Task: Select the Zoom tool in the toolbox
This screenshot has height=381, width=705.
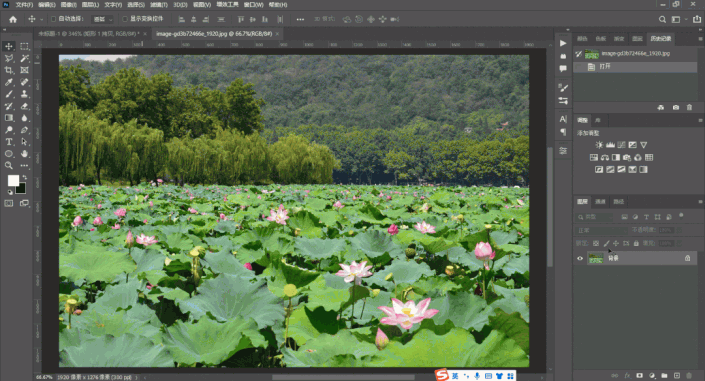Action: (9, 166)
